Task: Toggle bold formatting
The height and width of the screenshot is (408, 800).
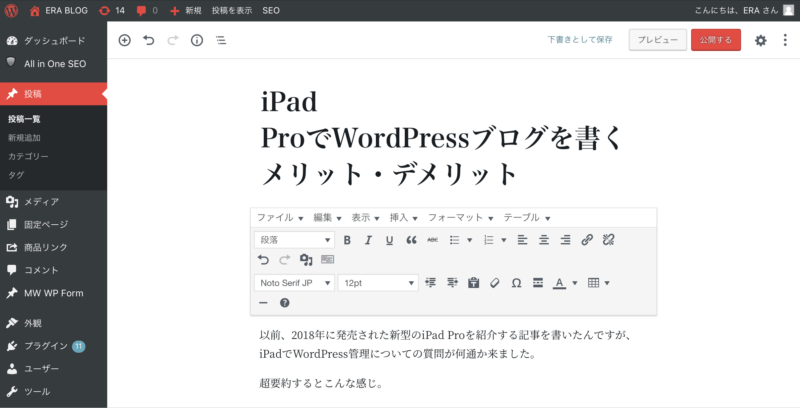Action: coord(347,240)
